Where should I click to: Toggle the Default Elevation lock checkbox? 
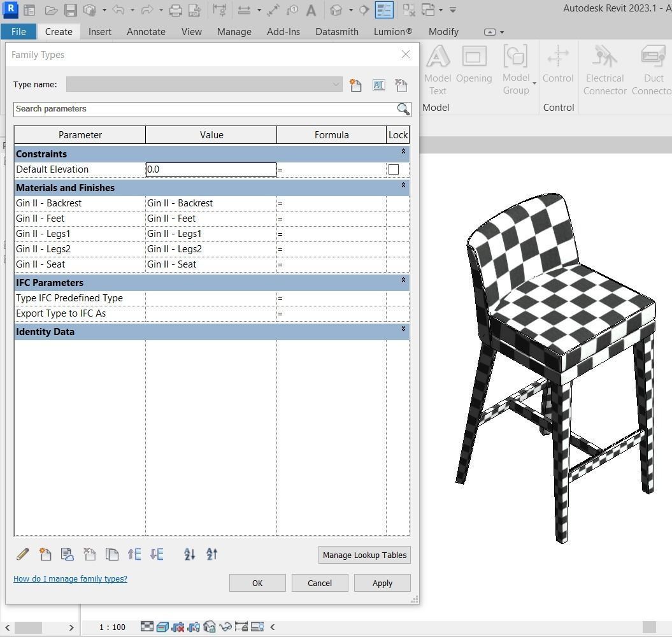point(394,169)
